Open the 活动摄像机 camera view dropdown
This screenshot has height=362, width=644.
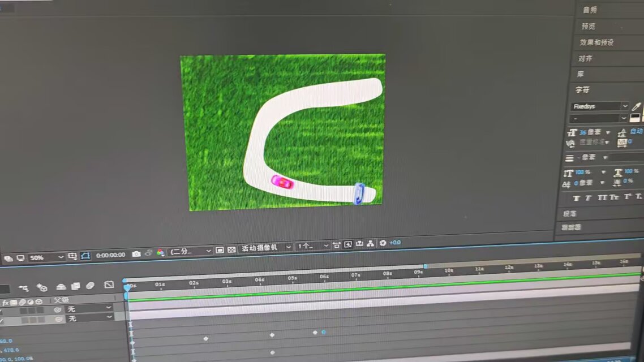[x=265, y=248]
